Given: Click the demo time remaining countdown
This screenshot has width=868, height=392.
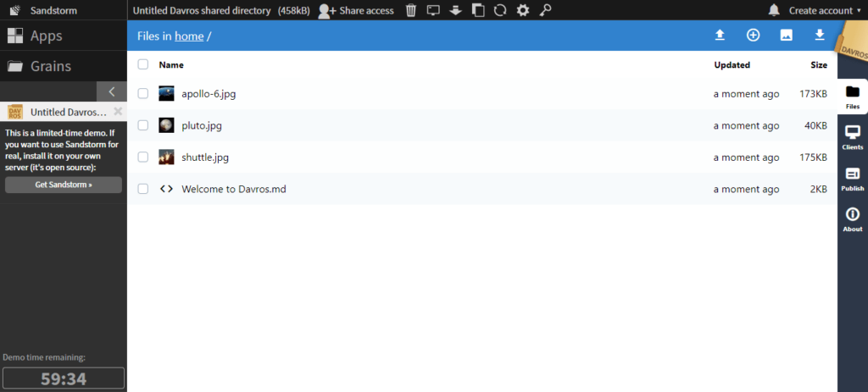Looking at the screenshot, I should (64, 378).
